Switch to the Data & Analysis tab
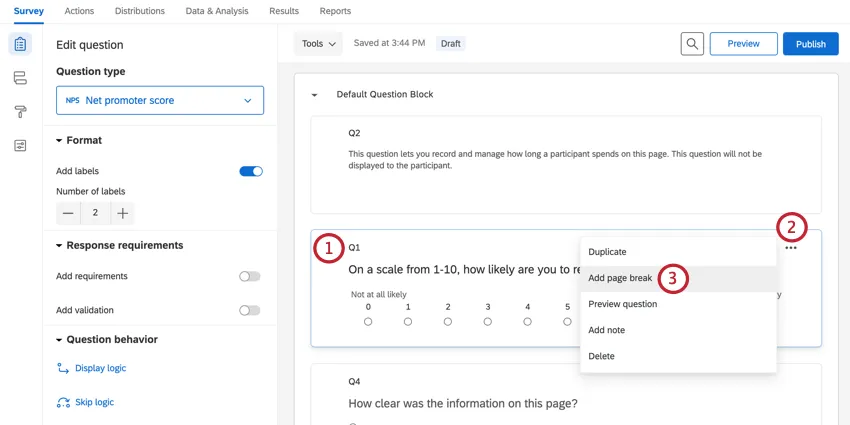 (217, 11)
